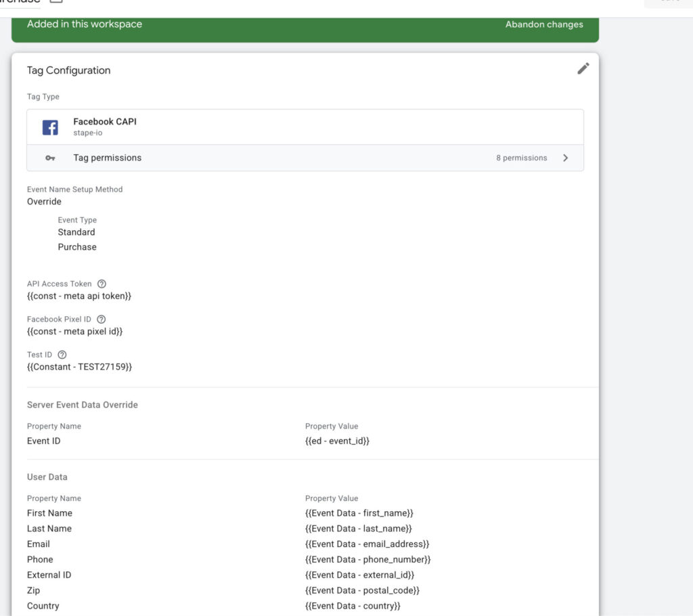Image resolution: width=693 pixels, height=616 pixels.
Task: Click the {{Constant - TEST27159}} Test ID value
Action: point(79,367)
